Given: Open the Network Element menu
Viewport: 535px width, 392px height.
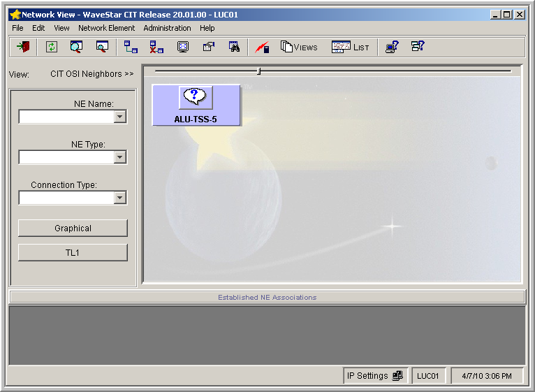Looking at the screenshot, I should click(106, 28).
